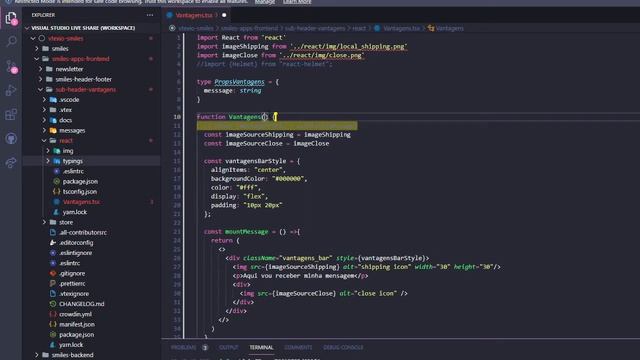The width and height of the screenshot is (640, 360).
Task: Switch to the Comments panel tab
Action: tap(298, 347)
